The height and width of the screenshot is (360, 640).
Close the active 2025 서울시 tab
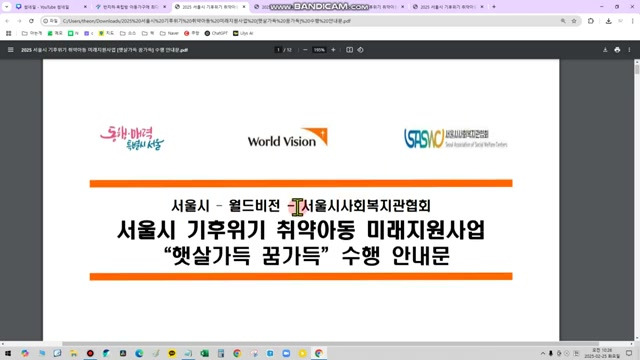[x=244, y=7]
